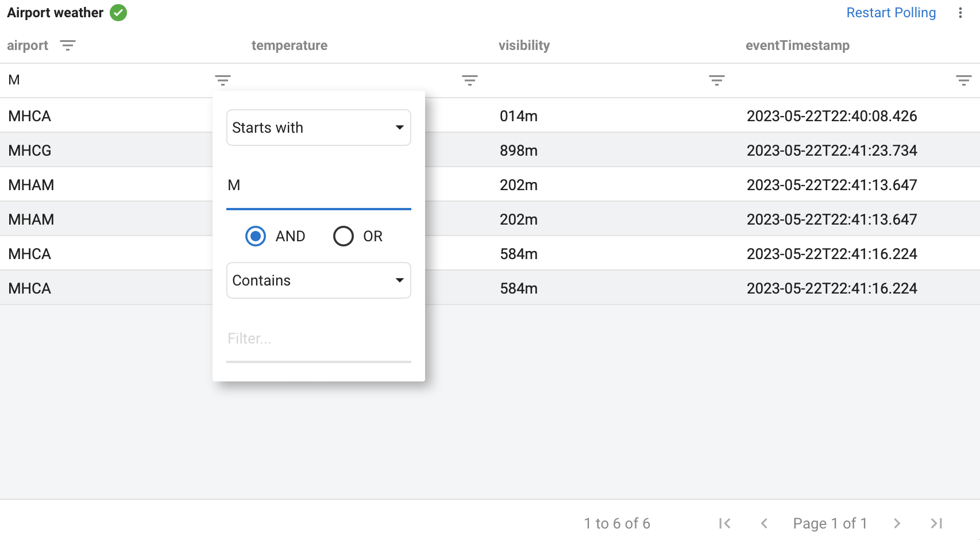
Task: Expand the Contains condition dropdown
Action: tap(319, 280)
